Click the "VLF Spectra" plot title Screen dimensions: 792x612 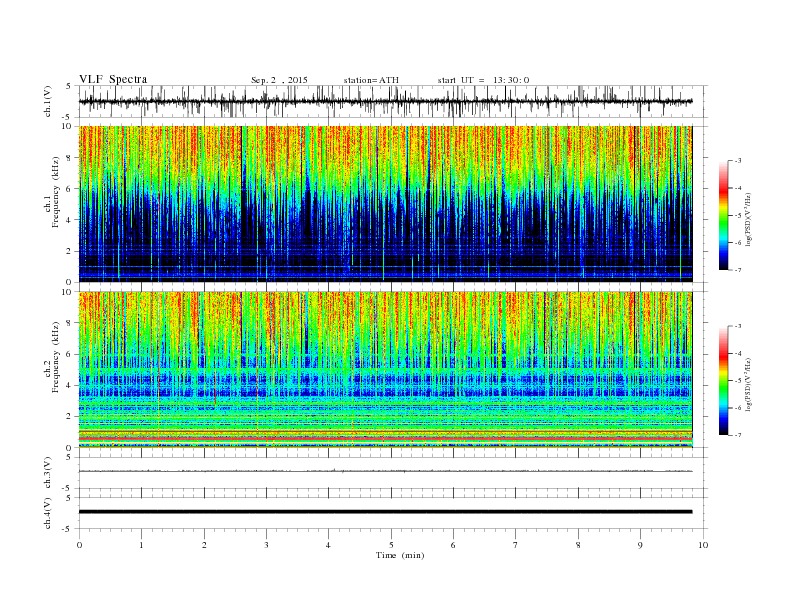[x=113, y=79]
